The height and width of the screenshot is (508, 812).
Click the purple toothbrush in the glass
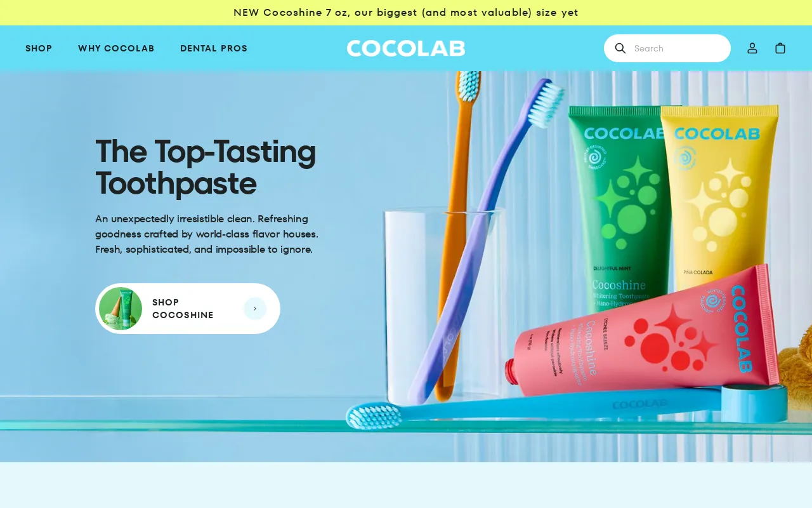pyautogui.click(x=482, y=235)
